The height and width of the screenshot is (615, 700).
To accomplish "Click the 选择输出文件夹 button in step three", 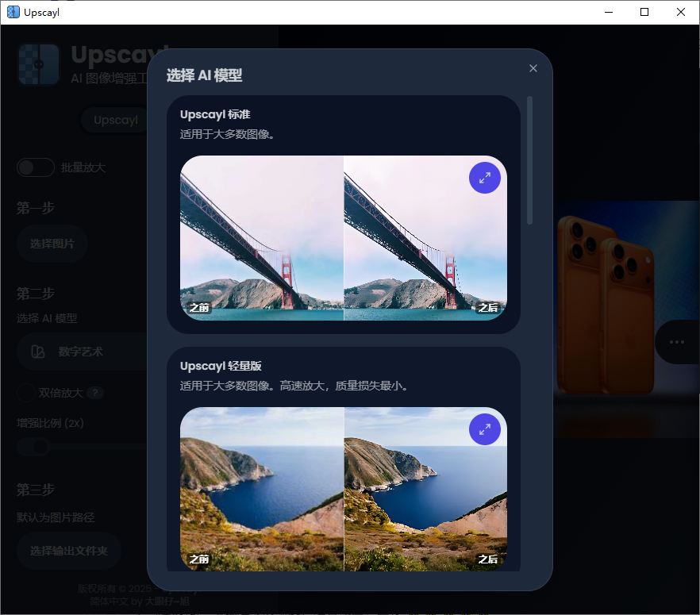I will click(68, 552).
